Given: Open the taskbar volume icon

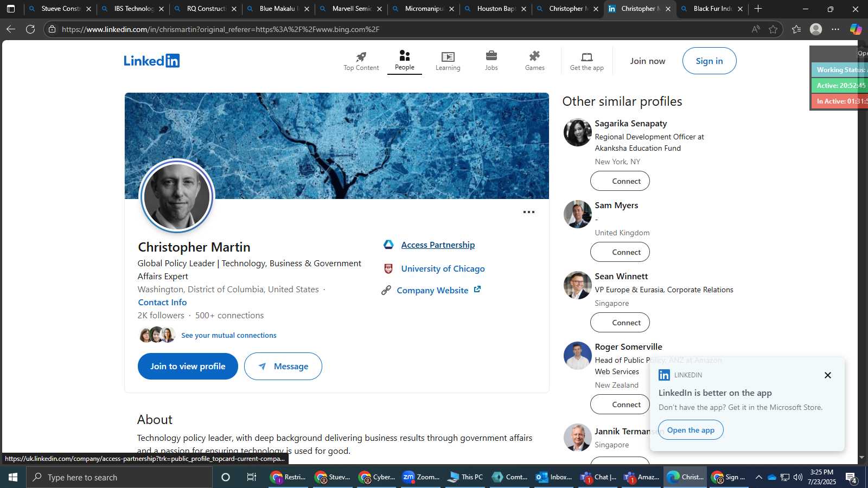Looking at the screenshot, I should tap(797, 477).
